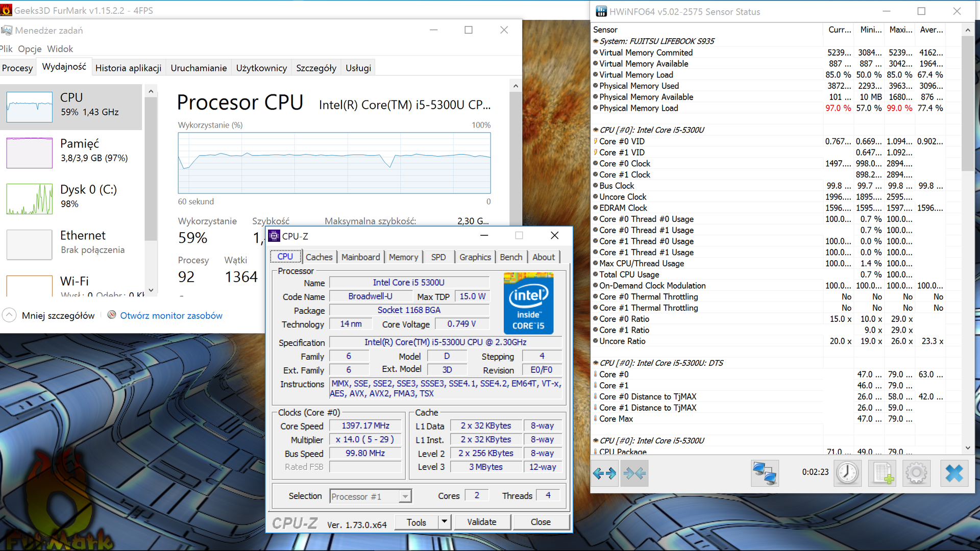Open HWiNFO sensor settings gear icon

[x=917, y=473]
